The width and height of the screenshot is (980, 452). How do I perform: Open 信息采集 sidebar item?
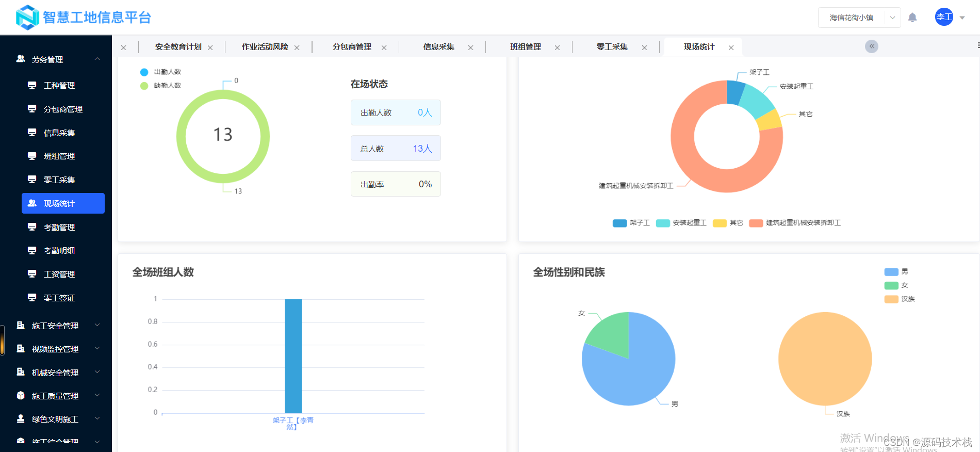coord(59,133)
